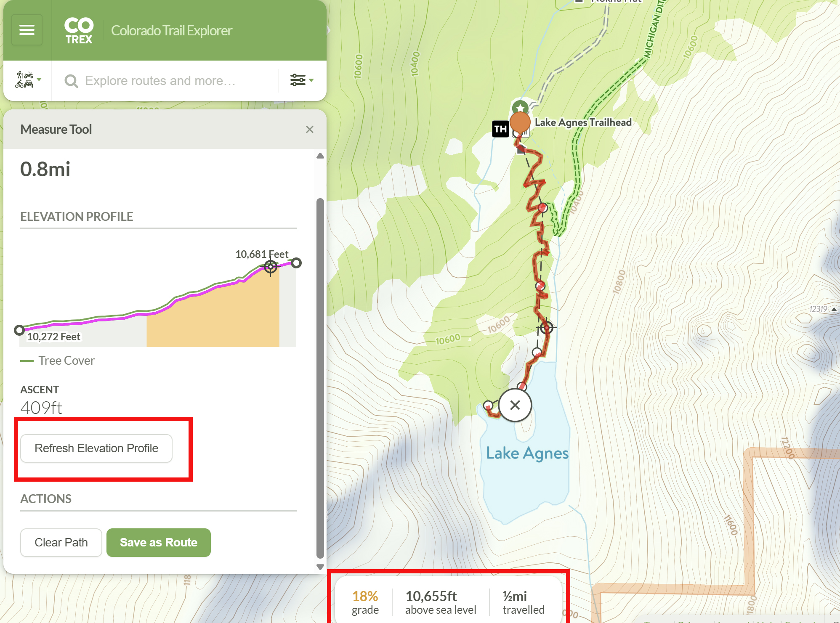
Task: Click the green star marker at trailhead
Action: point(521,107)
